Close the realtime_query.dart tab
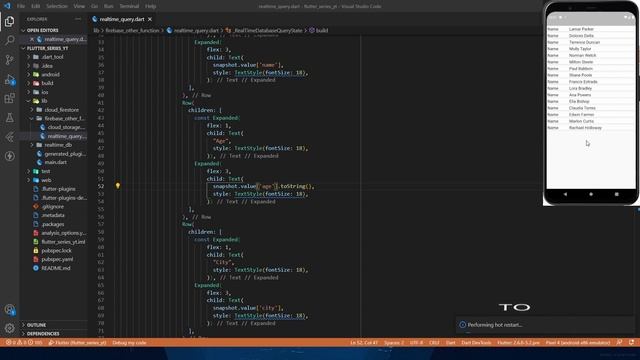The height and width of the screenshot is (360, 640). pyautogui.click(x=150, y=19)
